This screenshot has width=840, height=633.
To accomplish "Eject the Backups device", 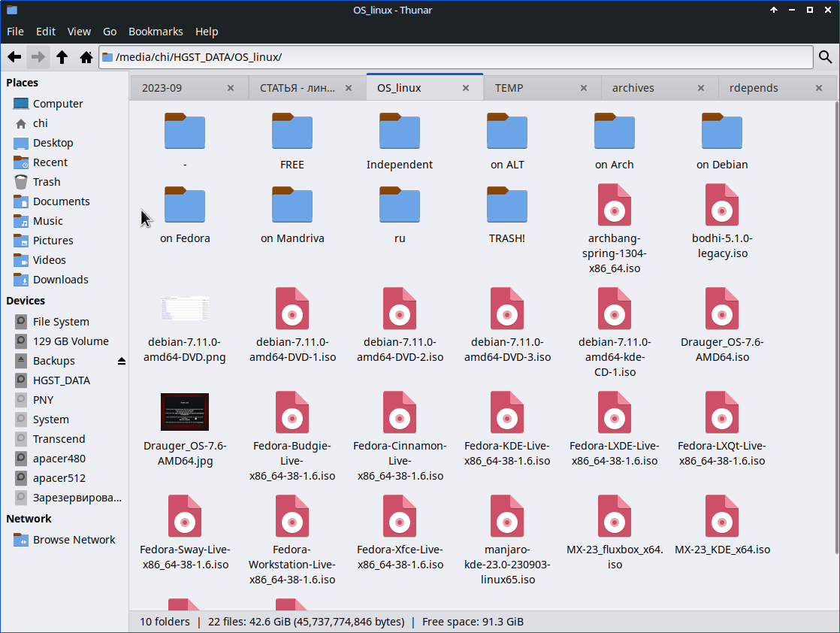I will pyautogui.click(x=122, y=362).
